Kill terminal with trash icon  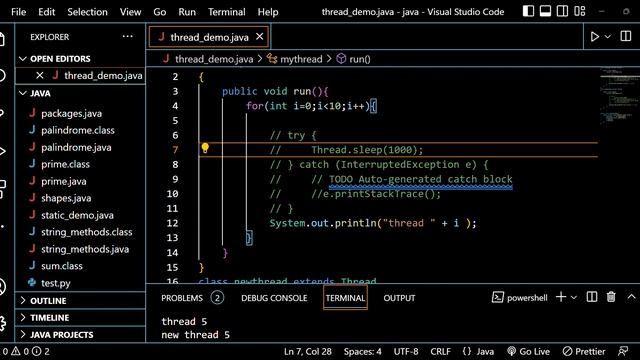click(x=611, y=297)
